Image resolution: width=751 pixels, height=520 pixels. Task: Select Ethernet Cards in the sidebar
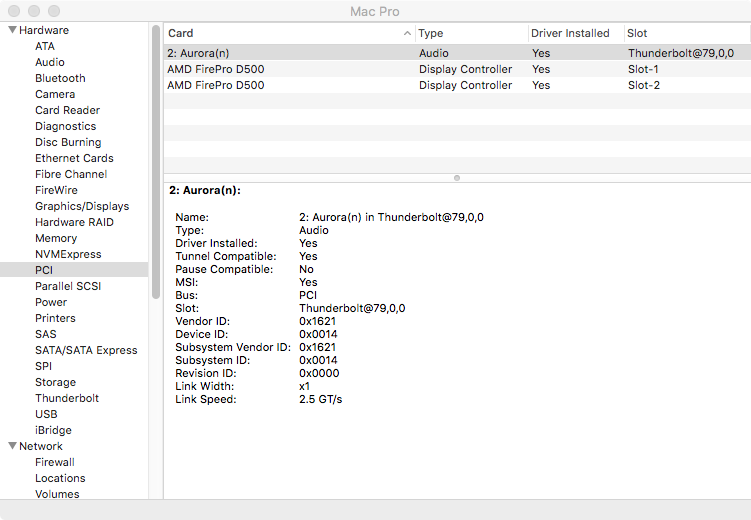(74, 158)
